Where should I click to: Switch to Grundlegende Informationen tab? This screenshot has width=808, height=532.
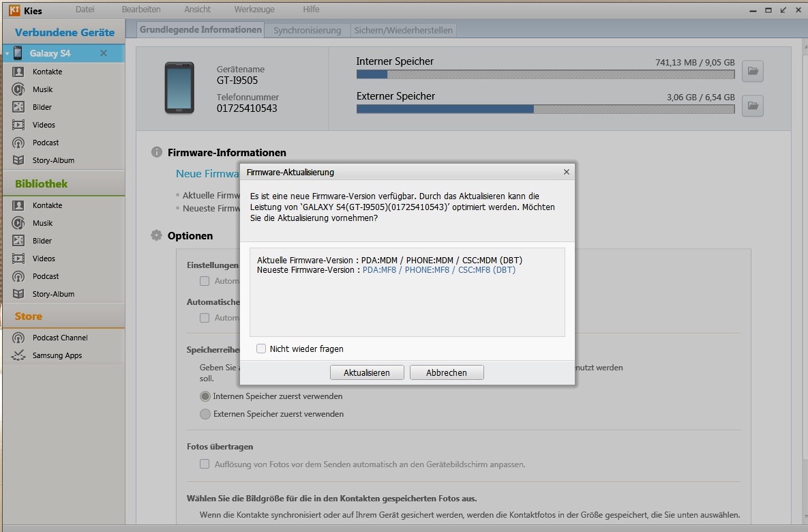[200, 30]
